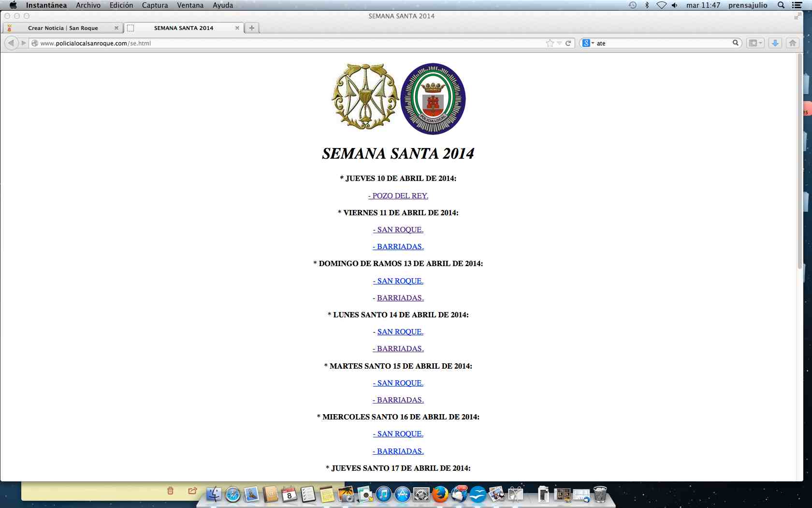Open Finder from the Dock
This screenshot has width=812, height=508.
214,494
